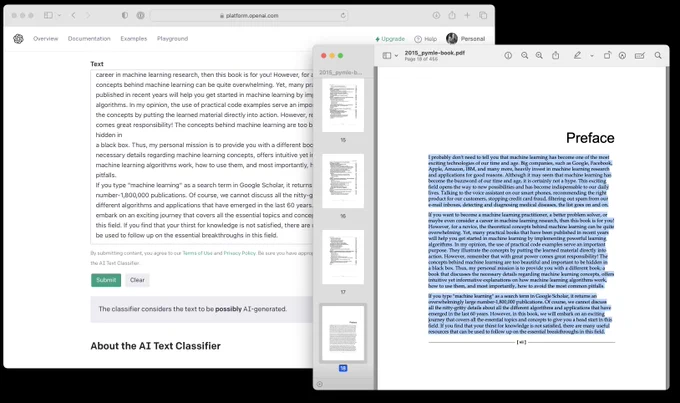Click the first highlighted Preface paragraph
680x403 pixels.
520,181
